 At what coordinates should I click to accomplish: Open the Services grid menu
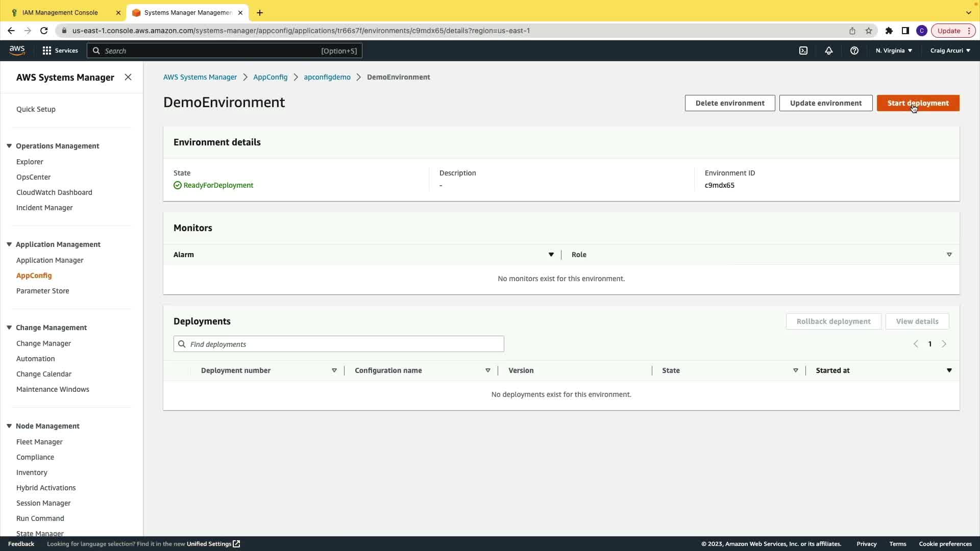tap(60, 51)
